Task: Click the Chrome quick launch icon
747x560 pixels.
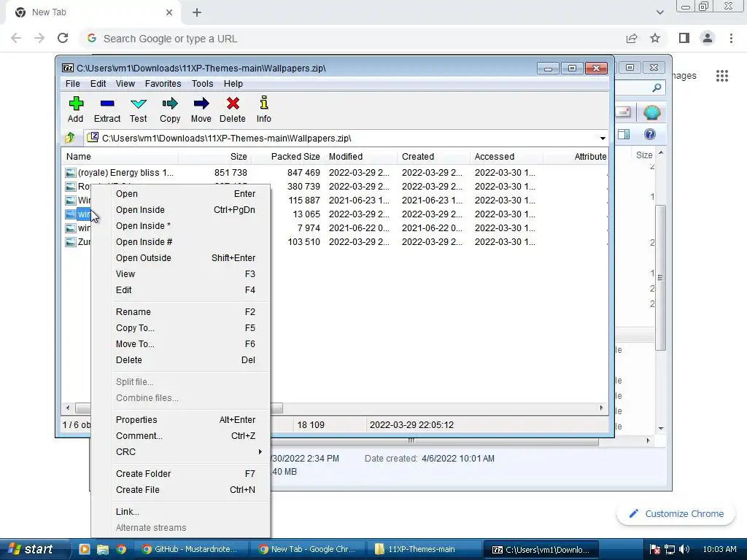Action: [x=122, y=550]
